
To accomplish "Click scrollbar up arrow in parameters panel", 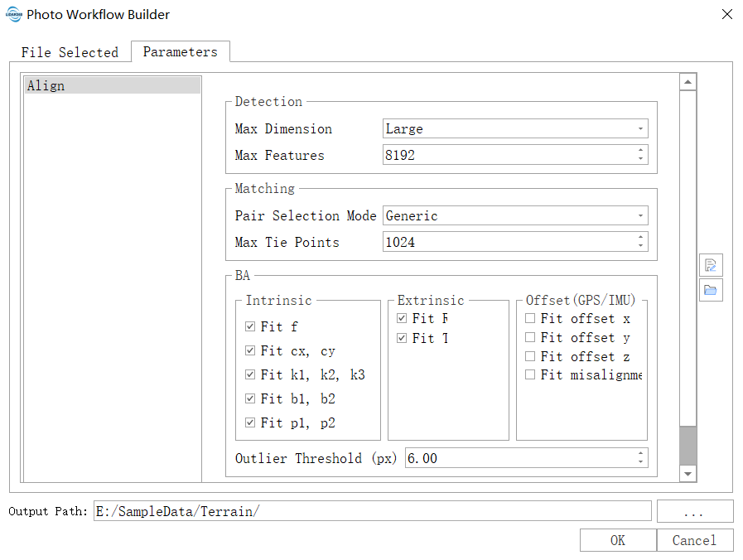I will (688, 82).
